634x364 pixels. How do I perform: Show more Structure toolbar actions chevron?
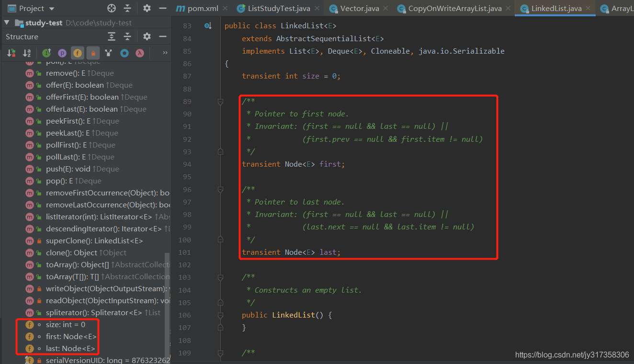click(x=165, y=53)
